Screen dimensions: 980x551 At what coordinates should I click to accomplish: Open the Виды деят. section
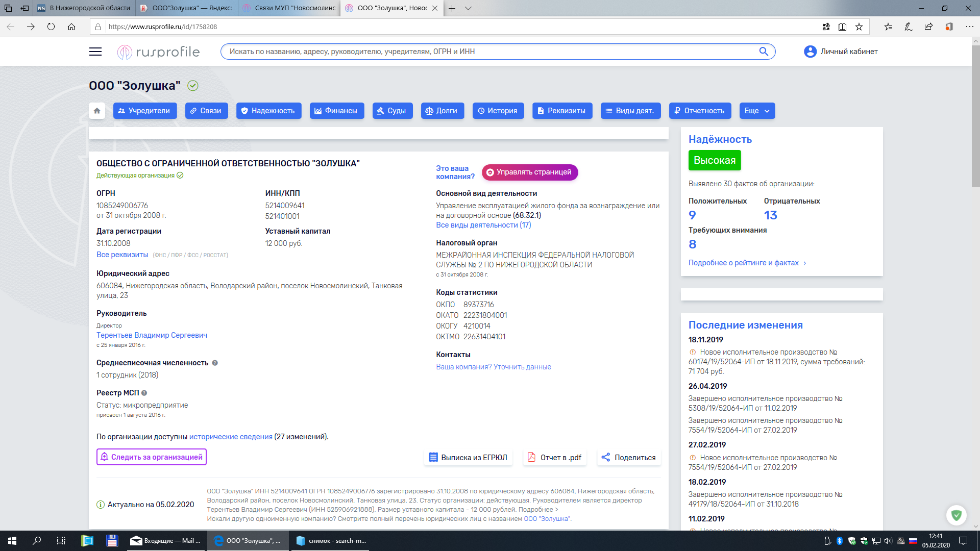(x=630, y=111)
